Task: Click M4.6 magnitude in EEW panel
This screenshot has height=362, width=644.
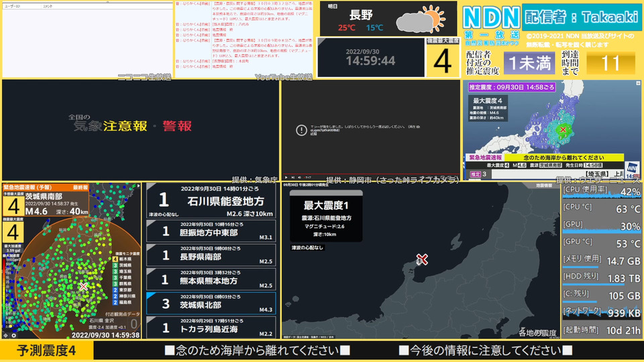Action: tap(36, 211)
